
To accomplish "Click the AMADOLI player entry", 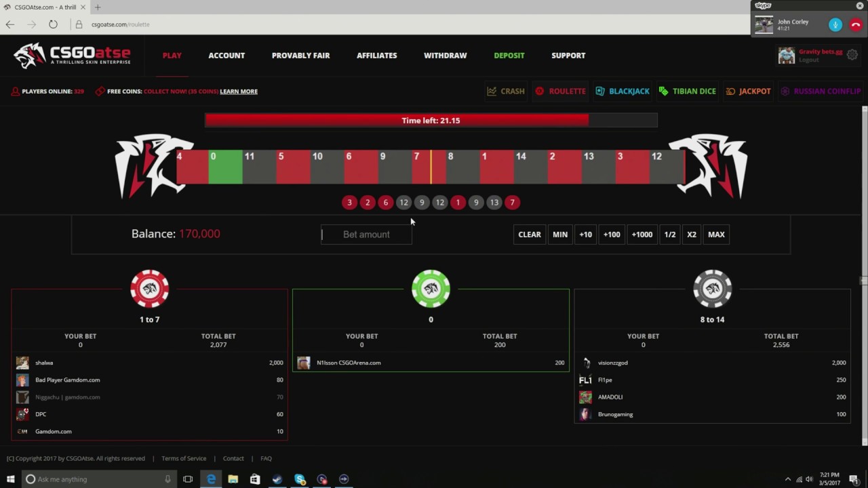I will coord(712,397).
